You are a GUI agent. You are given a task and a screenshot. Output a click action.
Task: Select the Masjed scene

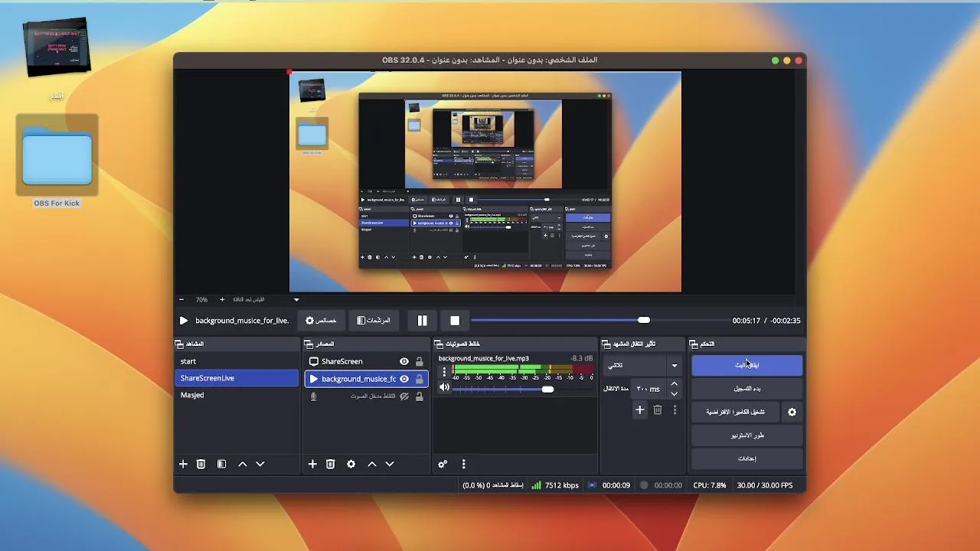pyautogui.click(x=237, y=395)
